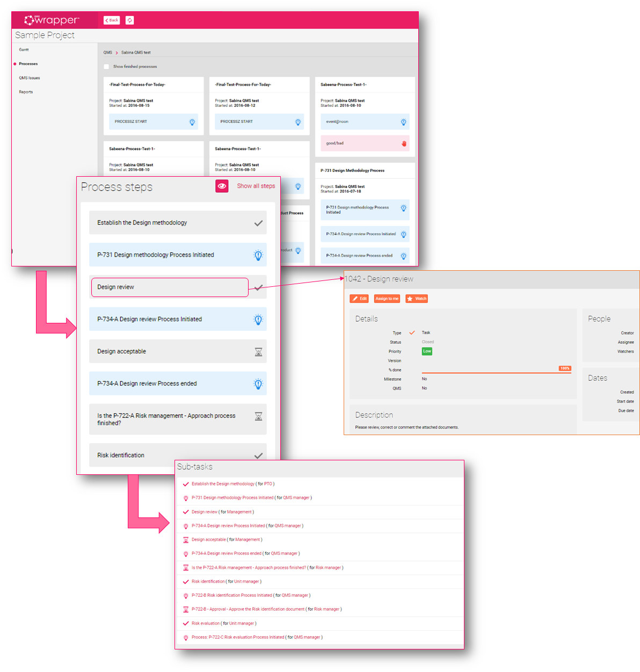
Task: Enable Show finished processes checkbox
Action: (106, 67)
